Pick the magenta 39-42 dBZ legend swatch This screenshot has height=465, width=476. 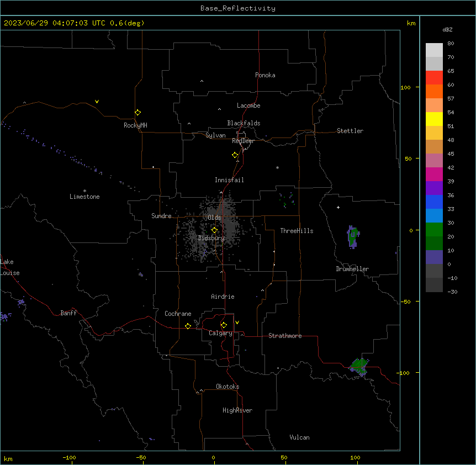(434, 174)
